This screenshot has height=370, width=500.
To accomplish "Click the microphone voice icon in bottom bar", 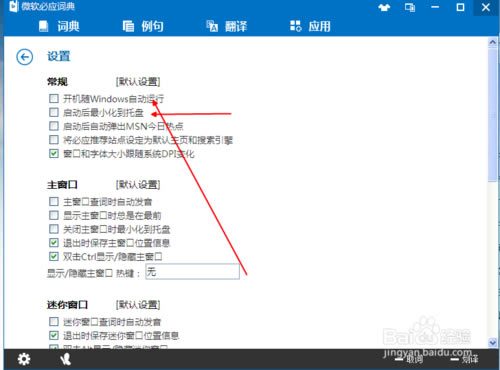I will (x=66, y=359).
